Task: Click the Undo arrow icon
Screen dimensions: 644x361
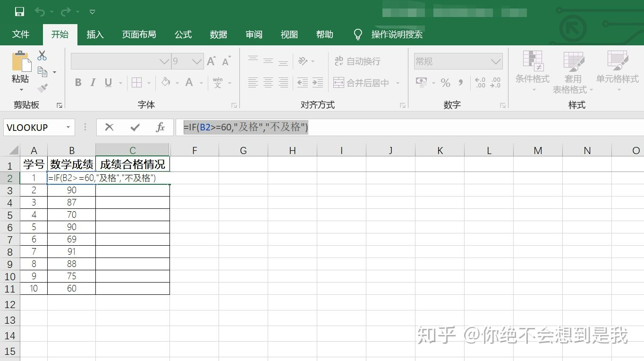Action: [x=40, y=11]
